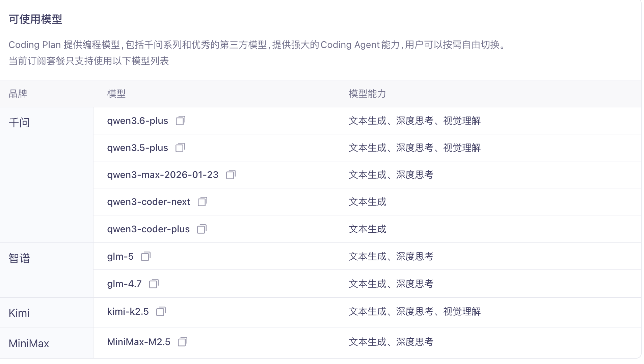Click the MiniMax brand cell

tap(47, 343)
